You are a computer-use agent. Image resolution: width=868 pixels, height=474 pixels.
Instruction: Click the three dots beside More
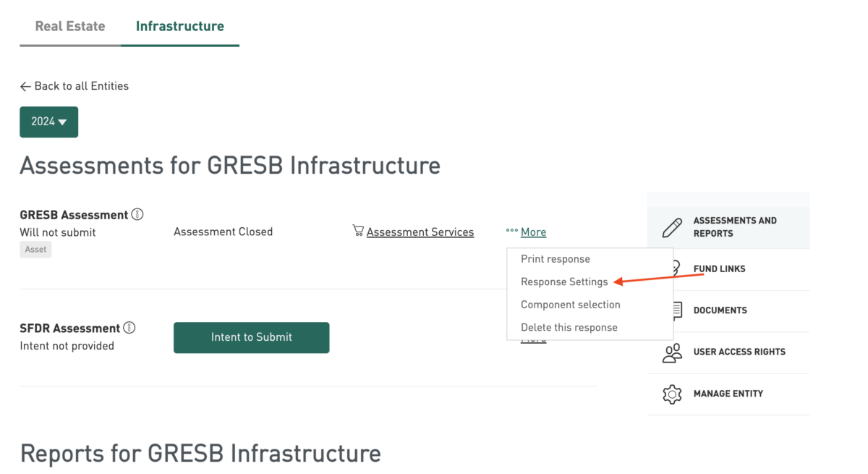[512, 232]
